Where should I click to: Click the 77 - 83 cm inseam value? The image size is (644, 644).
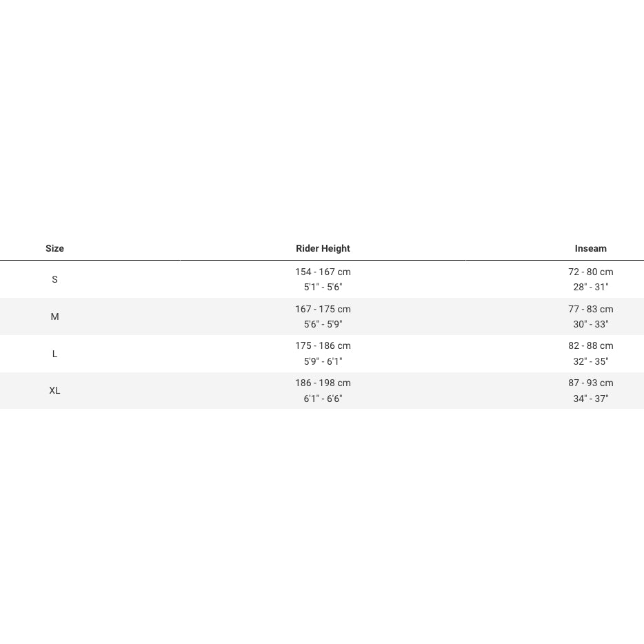tap(590, 309)
